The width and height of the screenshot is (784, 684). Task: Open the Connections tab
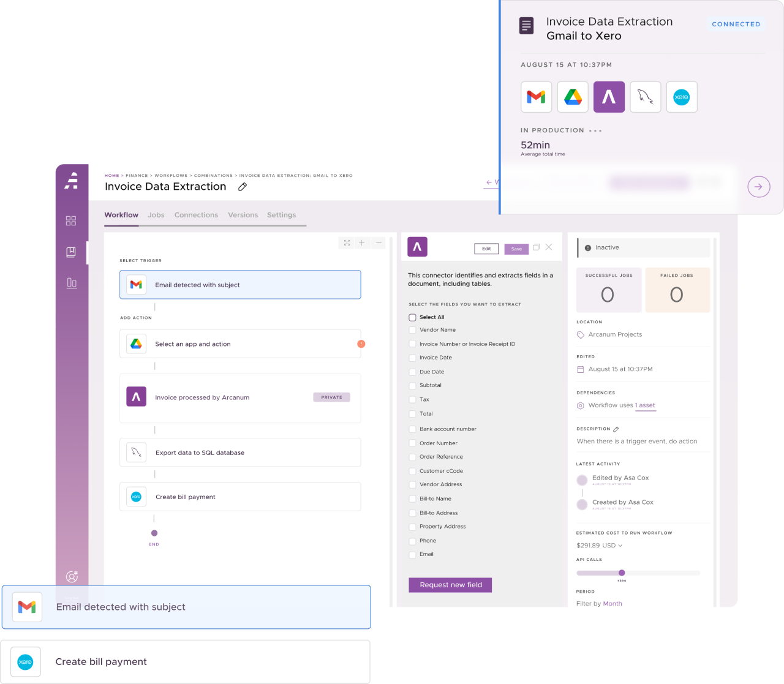pos(196,215)
